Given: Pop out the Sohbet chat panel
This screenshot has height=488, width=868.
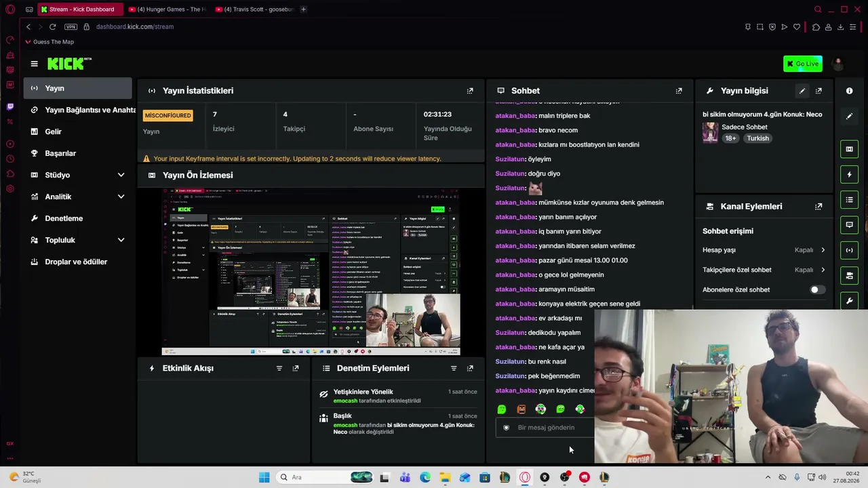Looking at the screenshot, I should [679, 91].
